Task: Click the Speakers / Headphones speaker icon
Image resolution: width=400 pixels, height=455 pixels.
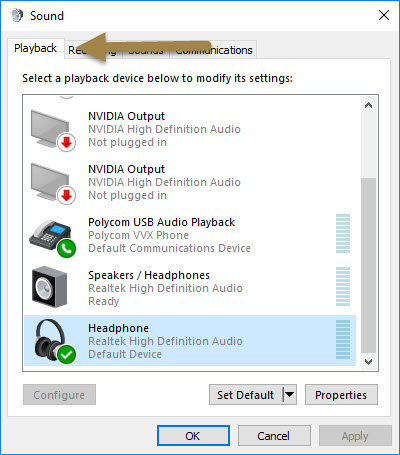Action: (49, 287)
